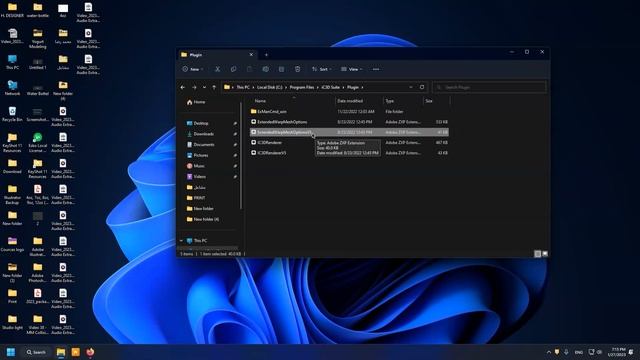Screen dimensions: 640x360
Task: Open New folder (4) in navigation pane
Action: 202,219
